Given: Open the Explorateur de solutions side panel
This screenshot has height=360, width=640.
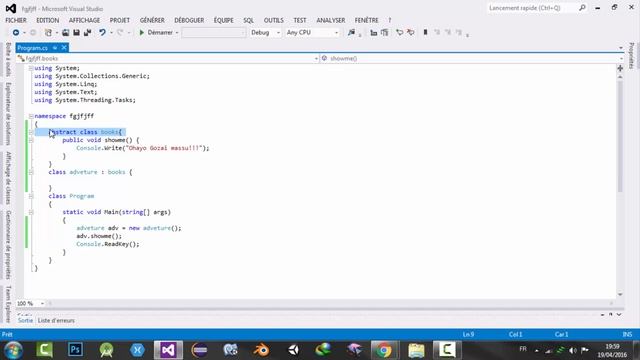Looking at the screenshot, I should (9, 113).
